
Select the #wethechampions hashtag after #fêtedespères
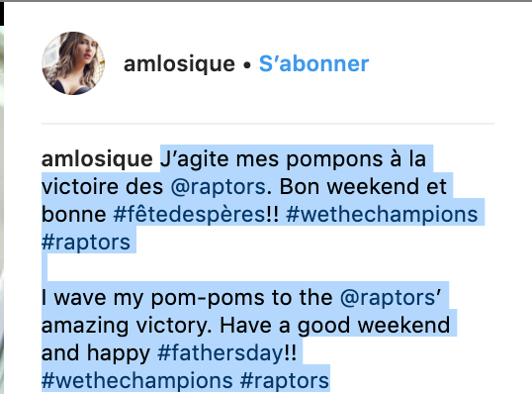click(382, 215)
